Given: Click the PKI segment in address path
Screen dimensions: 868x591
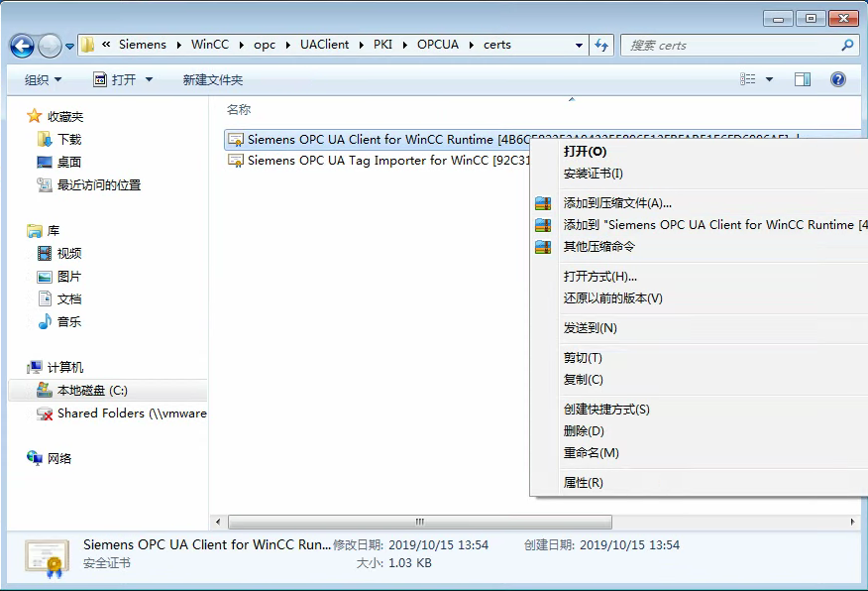Looking at the screenshot, I should coord(382,45).
